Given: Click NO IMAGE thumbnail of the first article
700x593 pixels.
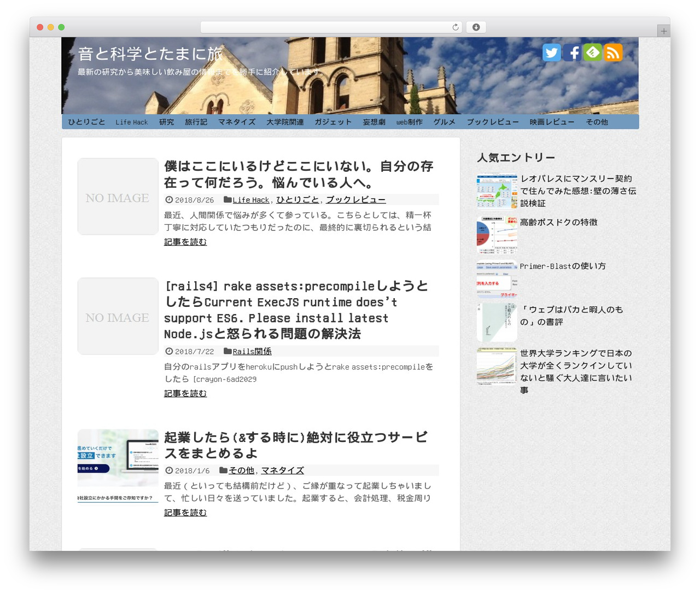Looking at the screenshot, I should click(118, 196).
